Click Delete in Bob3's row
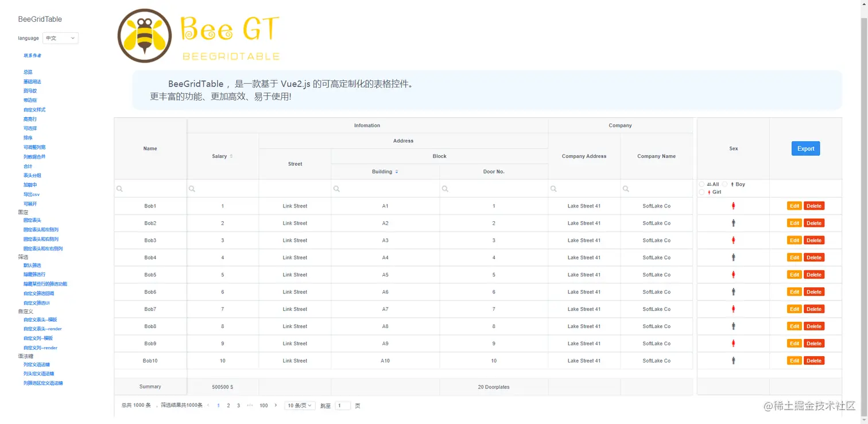 [814, 240]
